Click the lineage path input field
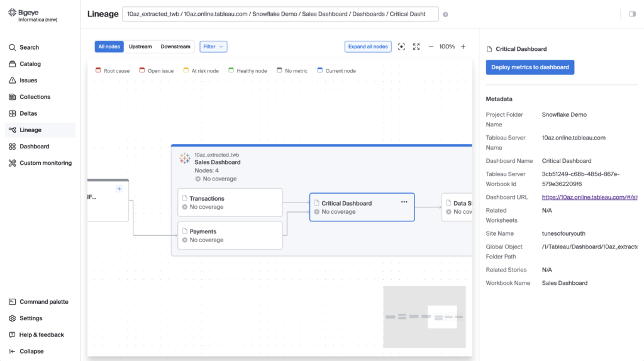Image resolution: width=644 pixels, height=361 pixels. [x=280, y=14]
